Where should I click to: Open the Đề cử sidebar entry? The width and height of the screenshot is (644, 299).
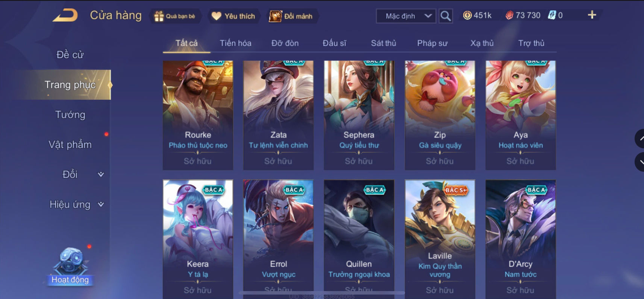point(70,55)
